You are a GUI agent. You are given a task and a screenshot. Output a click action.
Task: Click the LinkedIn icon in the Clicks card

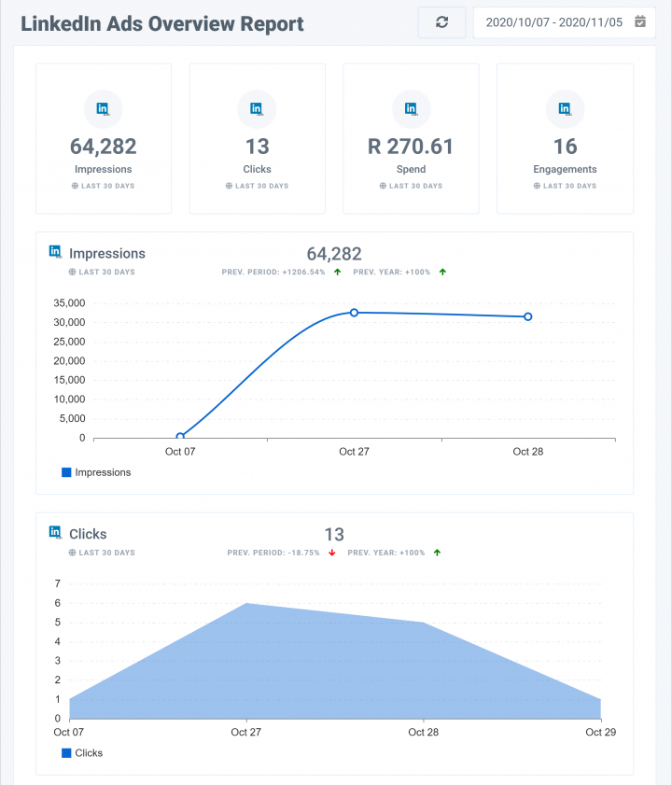click(x=257, y=108)
